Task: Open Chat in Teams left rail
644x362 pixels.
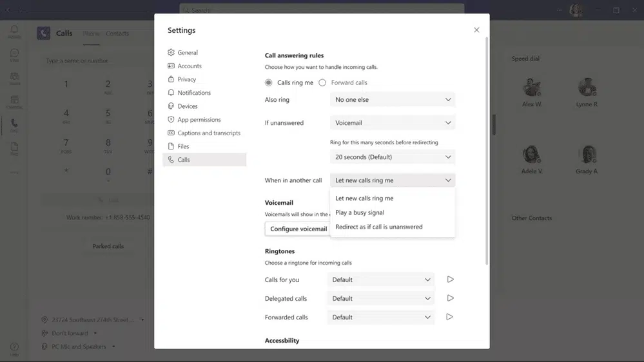Action: coord(14,55)
